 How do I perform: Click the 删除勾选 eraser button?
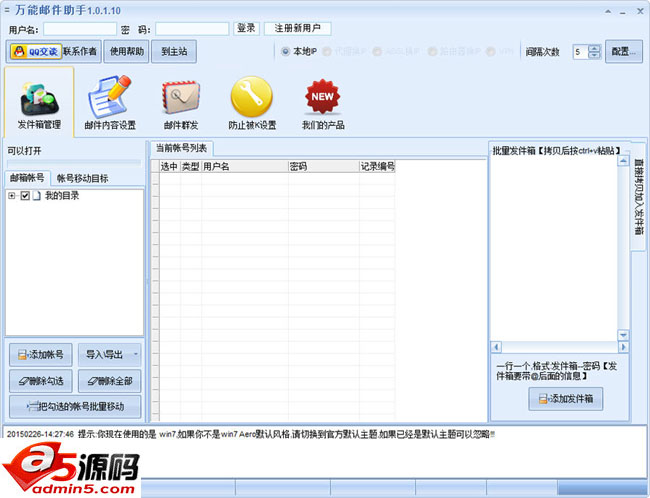click(41, 381)
